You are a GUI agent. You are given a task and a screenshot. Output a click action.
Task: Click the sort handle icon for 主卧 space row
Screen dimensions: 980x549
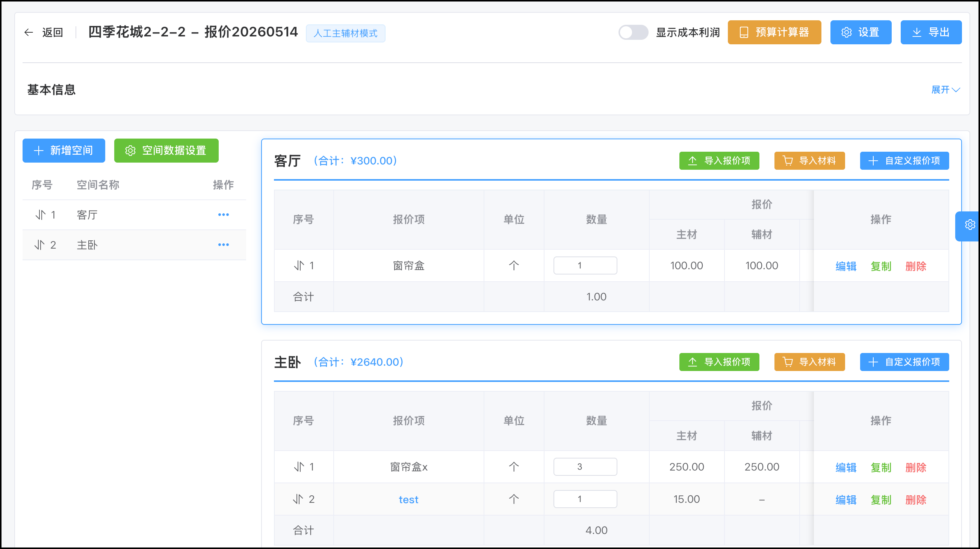[x=39, y=245]
